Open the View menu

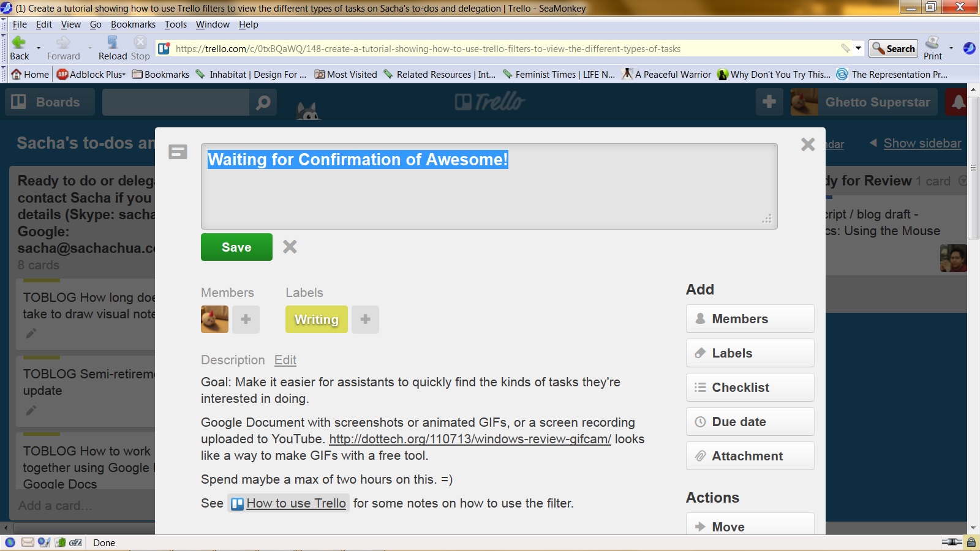[71, 24]
